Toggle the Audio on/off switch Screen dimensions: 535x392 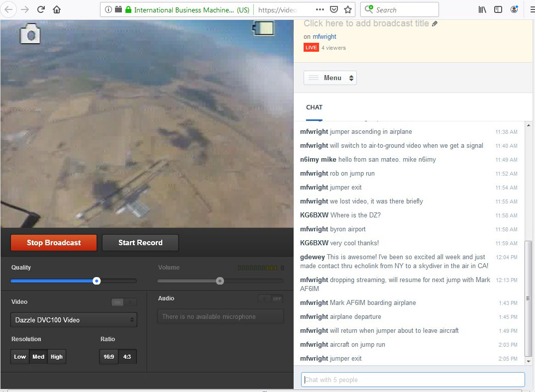(x=270, y=298)
